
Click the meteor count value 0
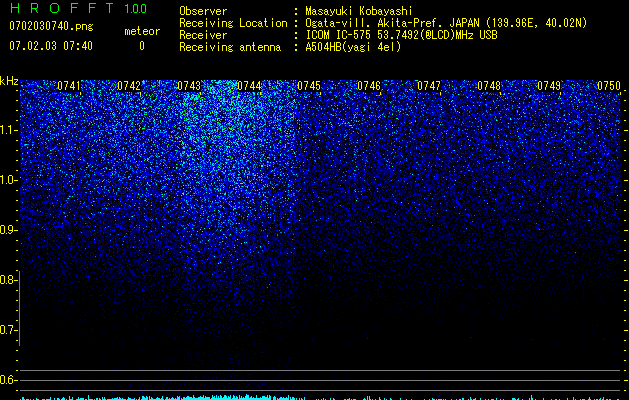[142, 46]
